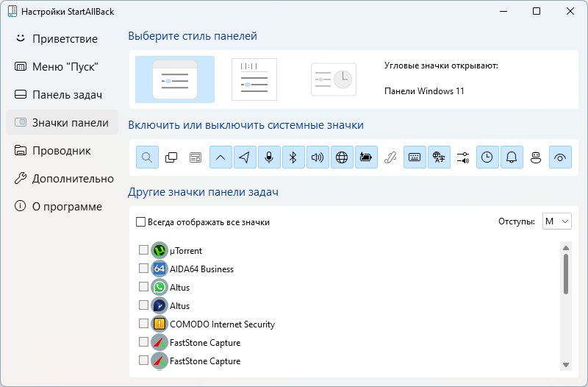The image size is (588, 387).
Task: Click the AIDA64 Business app icon
Action: pyautogui.click(x=159, y=269)
